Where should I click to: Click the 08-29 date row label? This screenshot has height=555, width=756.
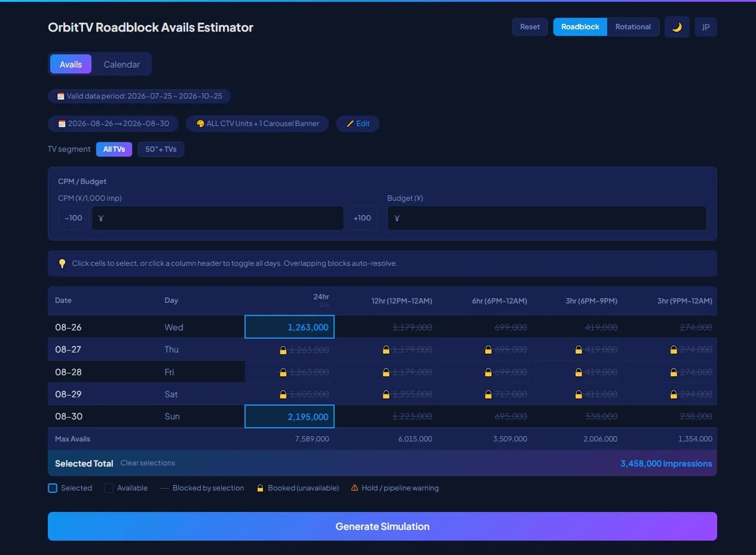tap(68, 394)
